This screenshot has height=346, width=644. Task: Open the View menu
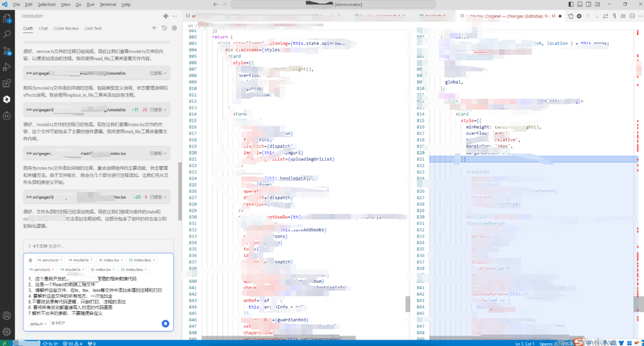coord(65,5)
